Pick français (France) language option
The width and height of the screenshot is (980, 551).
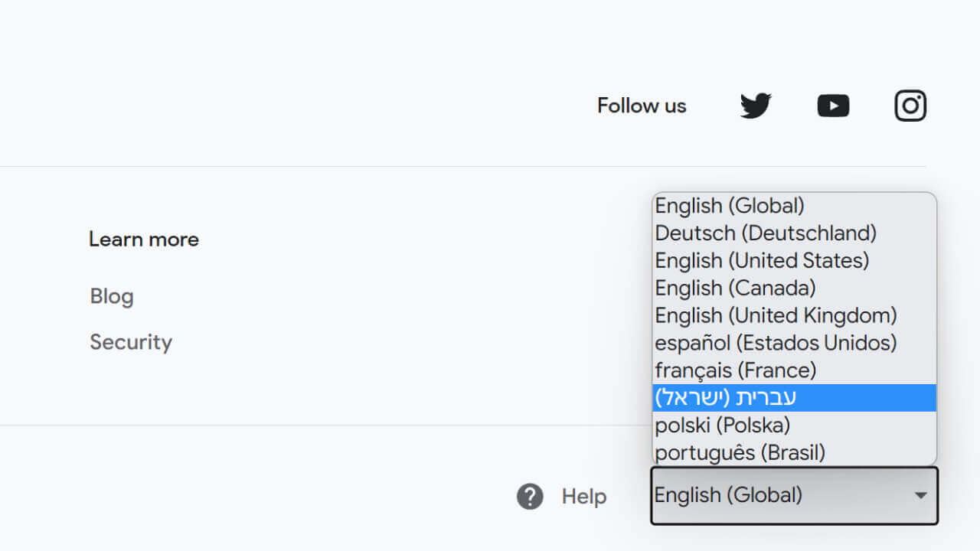click(x=736, y=370)
